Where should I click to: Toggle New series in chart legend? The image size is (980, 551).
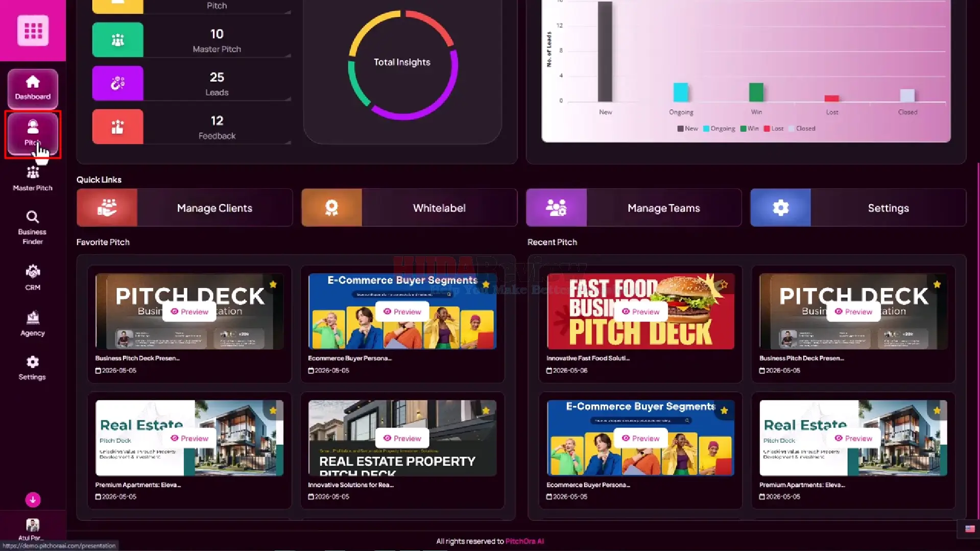coord(687,129)
